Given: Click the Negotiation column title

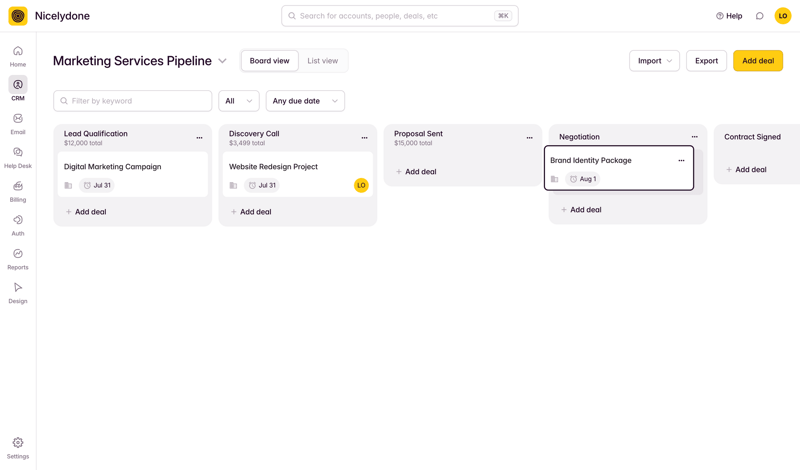Looking at the screenshot, I should [x=579, y=137].
